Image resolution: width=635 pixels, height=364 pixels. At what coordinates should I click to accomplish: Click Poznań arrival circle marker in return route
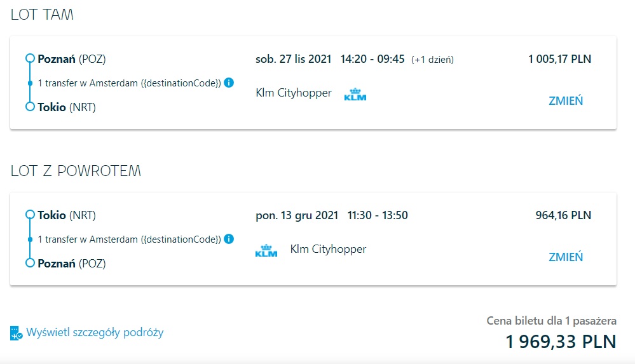pyautogui.click(x=30, y=263)
